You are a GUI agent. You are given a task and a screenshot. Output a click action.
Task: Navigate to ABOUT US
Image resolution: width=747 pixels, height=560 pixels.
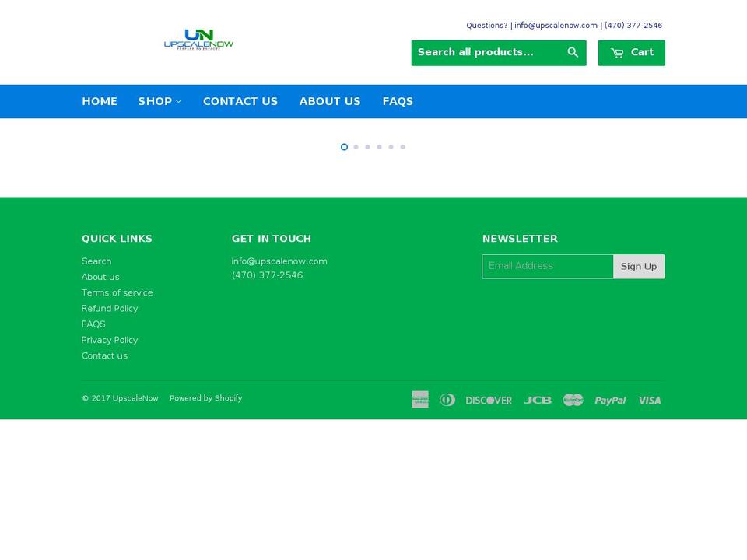click(330, 101)
